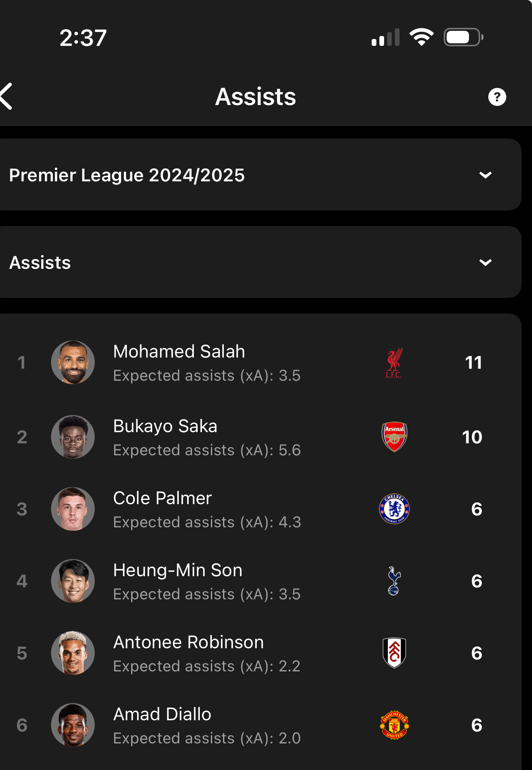The image size is (532, 770).
Task: Open Bukayo Saka's player photo
Action: click(x=73, y=437)
